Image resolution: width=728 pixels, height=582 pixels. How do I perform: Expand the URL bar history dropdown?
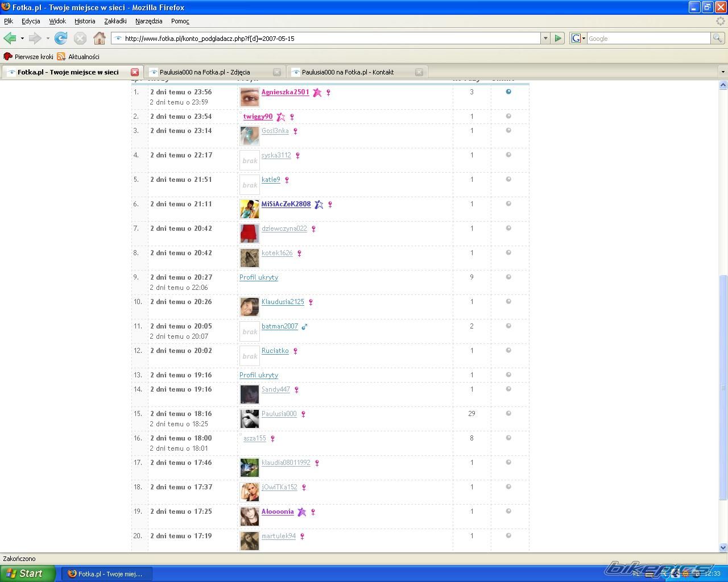coord(545,38)
